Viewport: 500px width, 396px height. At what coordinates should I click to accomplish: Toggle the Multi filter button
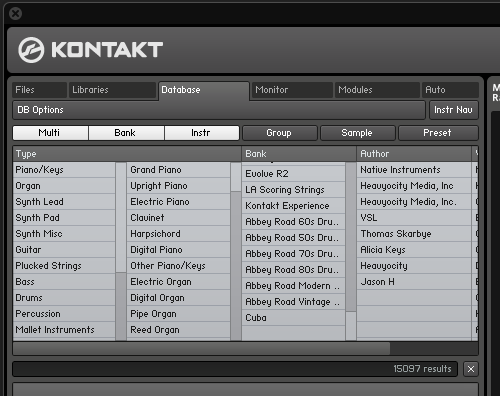click(x=50, y=133)
